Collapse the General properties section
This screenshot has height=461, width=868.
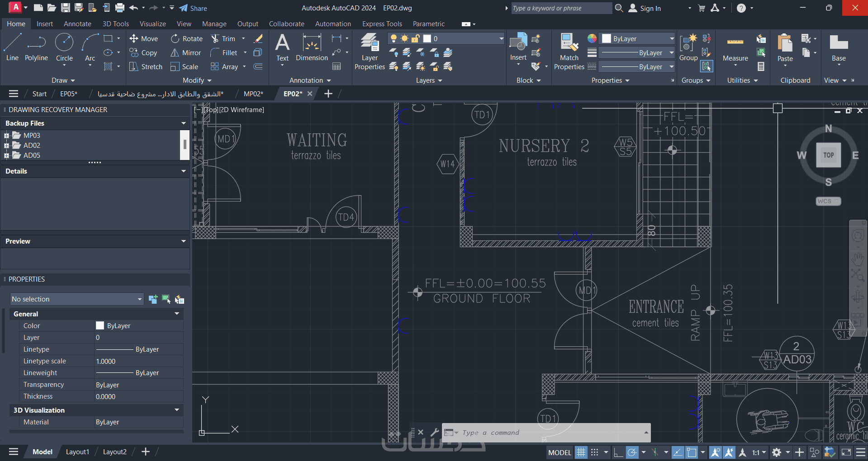coord(177,314)
